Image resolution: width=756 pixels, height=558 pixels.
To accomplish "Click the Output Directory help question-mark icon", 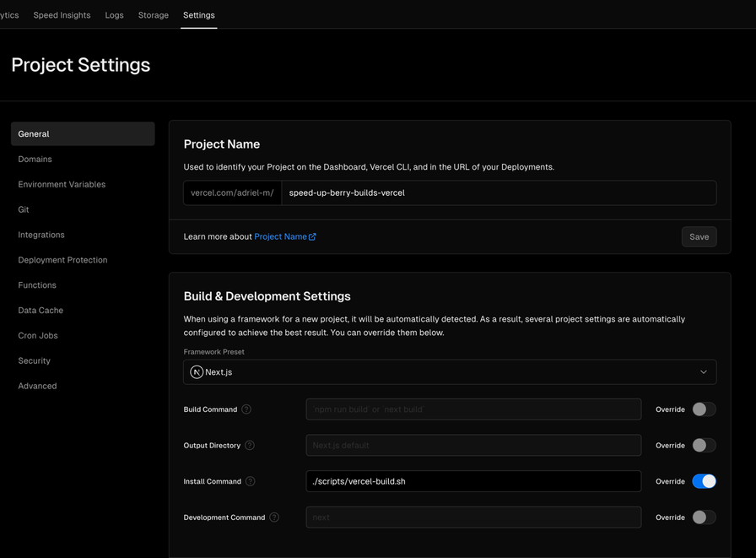I will pos(250,445).
